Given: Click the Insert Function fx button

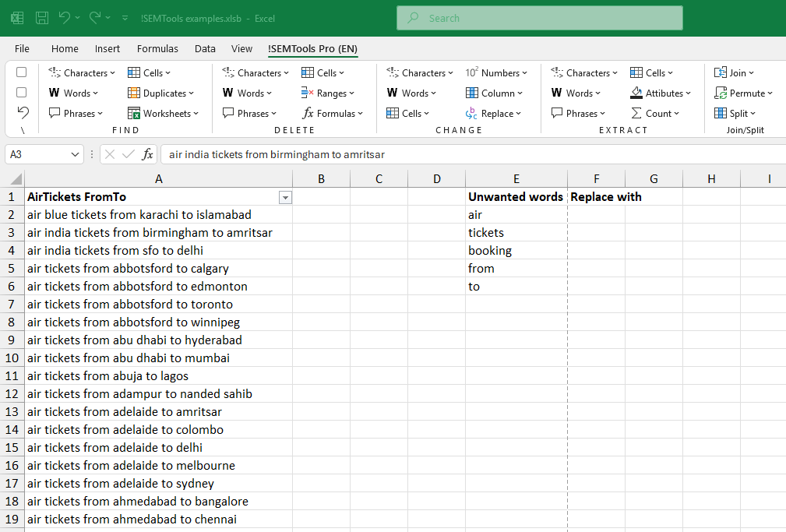Looking at the screenshot, I should pos(148,154).
